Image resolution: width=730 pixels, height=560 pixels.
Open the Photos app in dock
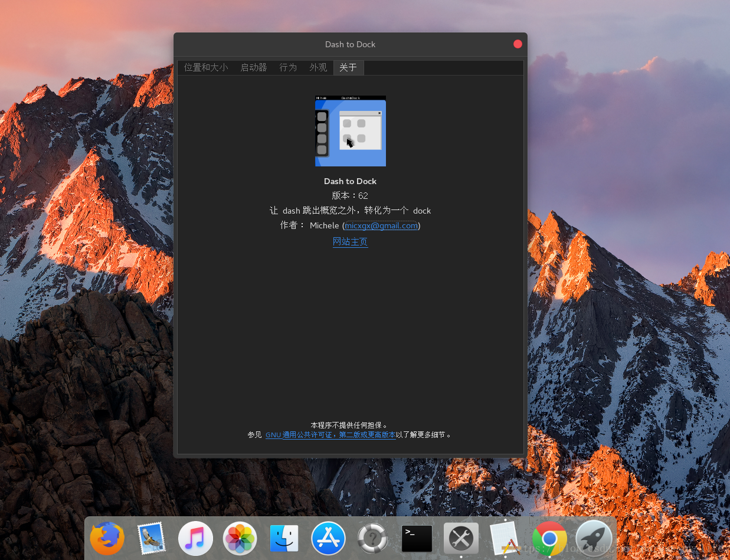click(240, 539)
